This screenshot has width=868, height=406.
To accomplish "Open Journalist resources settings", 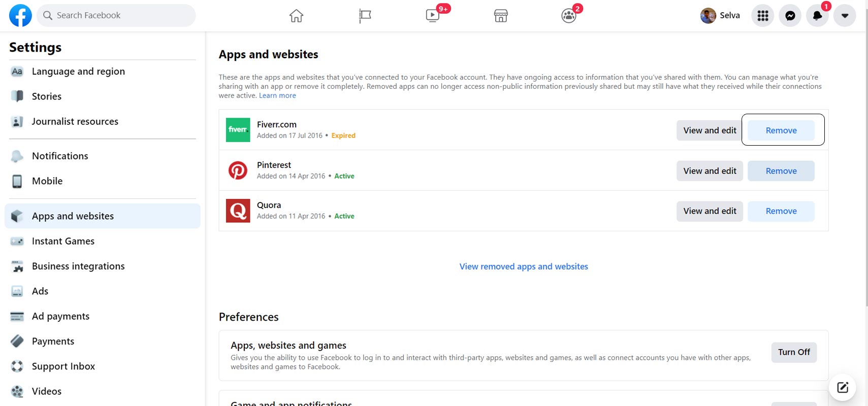I will [75, 121].
